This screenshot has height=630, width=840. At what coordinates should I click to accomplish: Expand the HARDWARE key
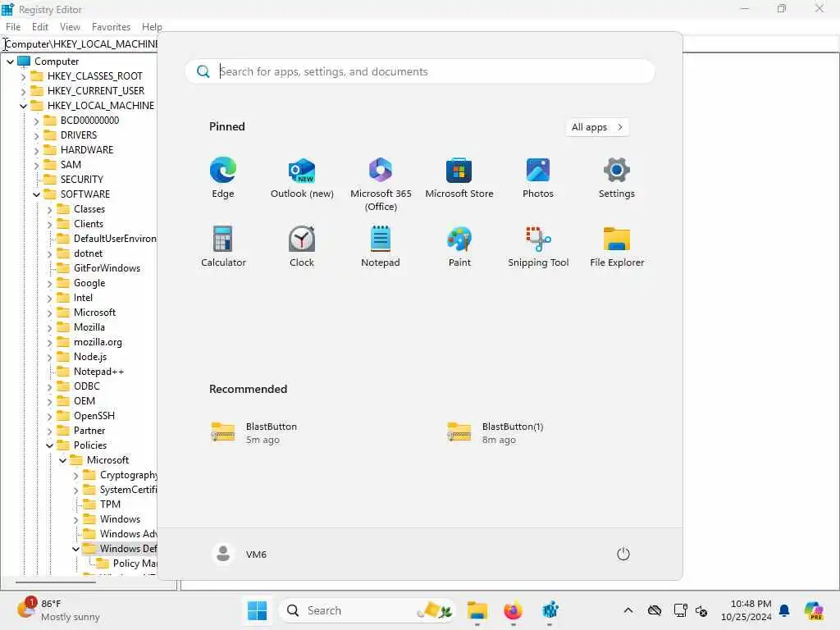(x=36, y=151)
